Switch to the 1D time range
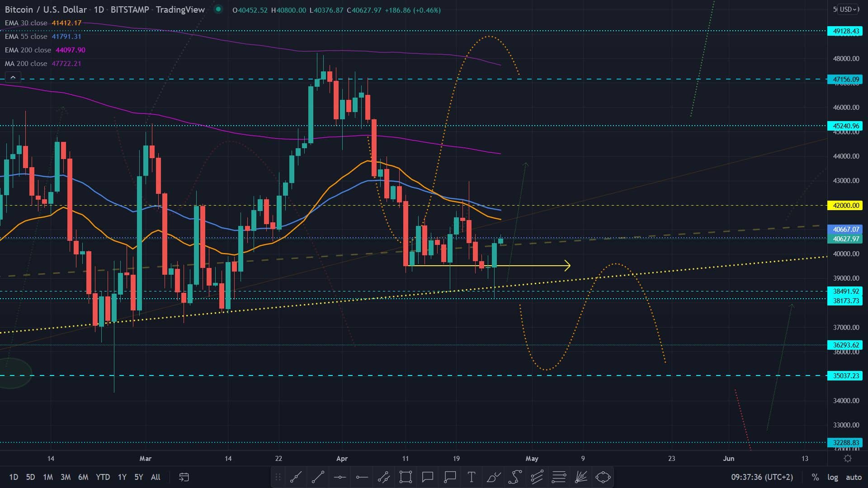The height and width of the screenshot is (488, 868). click(14, 477)
